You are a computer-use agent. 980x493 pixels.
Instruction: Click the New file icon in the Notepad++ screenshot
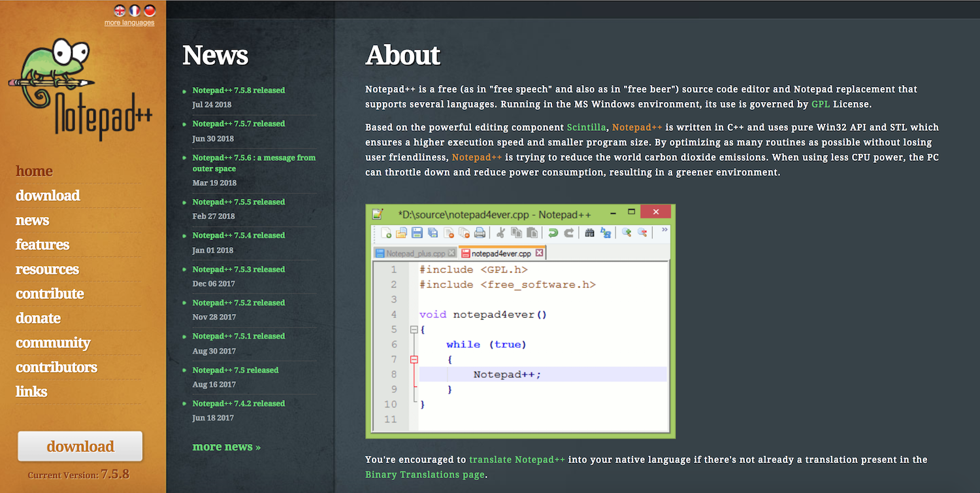point(386,233)
